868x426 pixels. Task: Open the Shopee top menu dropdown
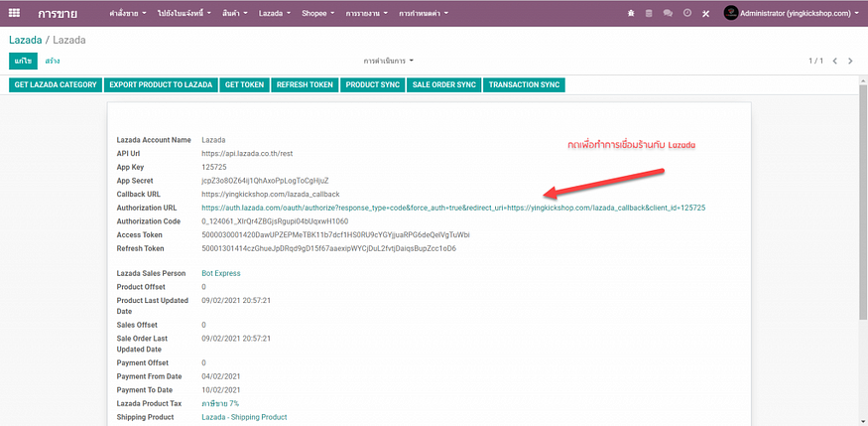tap(317, 13)
